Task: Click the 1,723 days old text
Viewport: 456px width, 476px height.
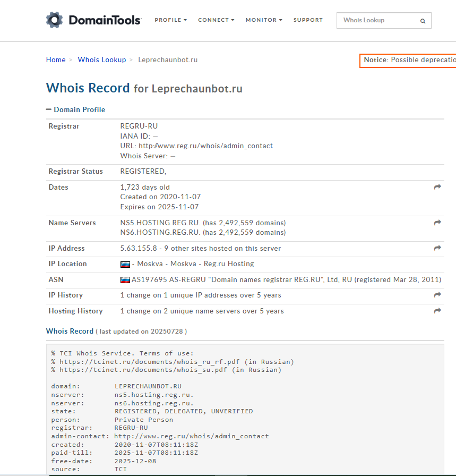Action: click(145, 188)
